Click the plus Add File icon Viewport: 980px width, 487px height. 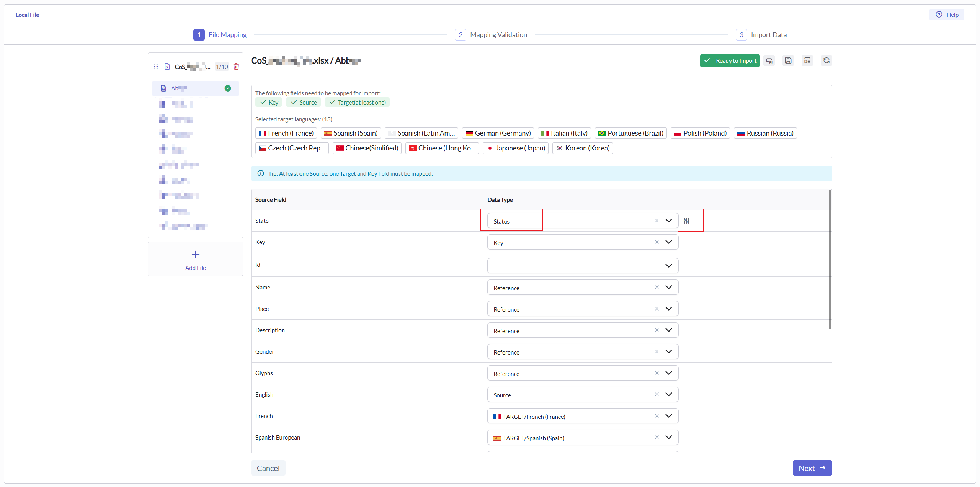(195, 255)
